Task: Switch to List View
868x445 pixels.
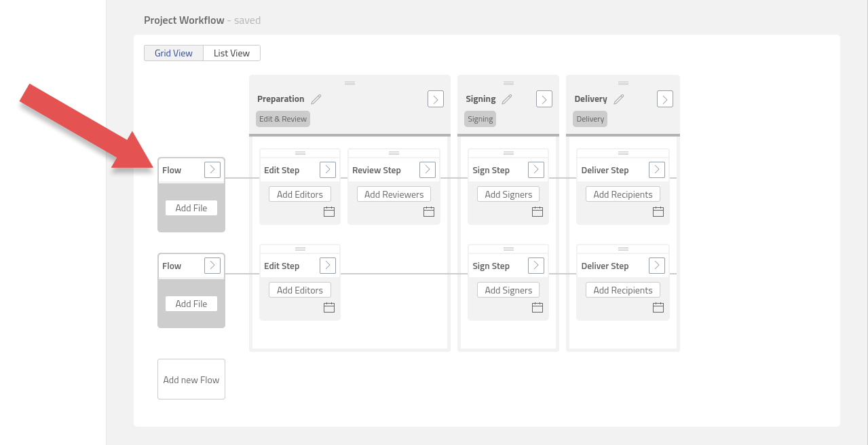Action: pos(231,53)
